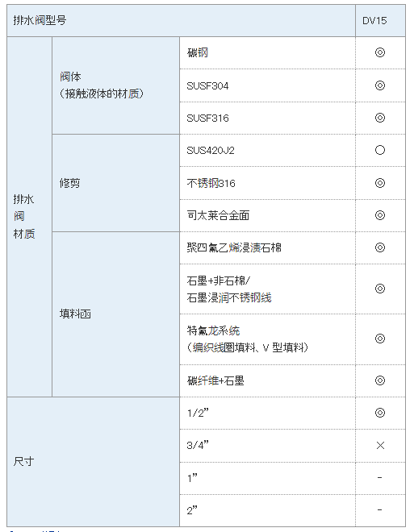Click the dash symbol in the 2" row
Screen dimensions: 414x532
pyautogui.click(x=379, y=509)
